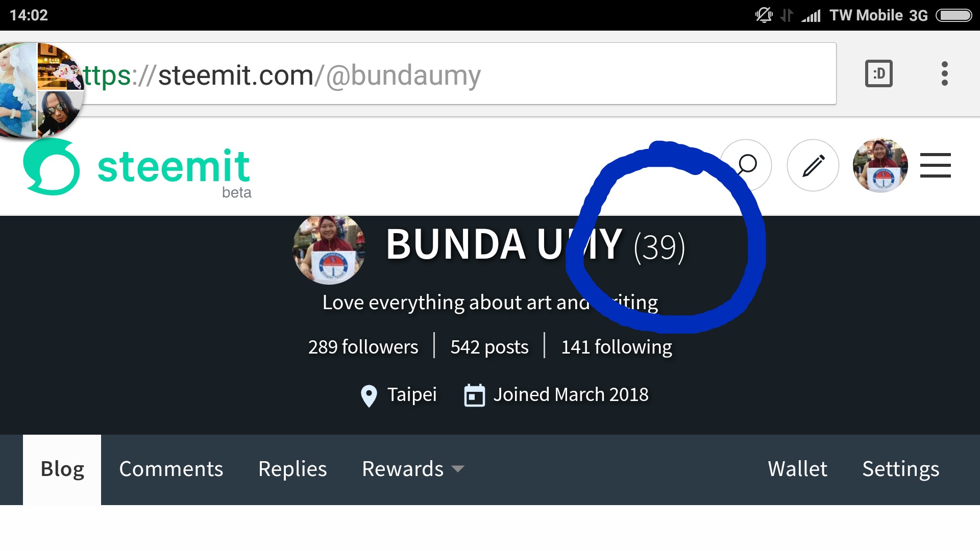Tap the Taipei location pin icon

[369, 396]
